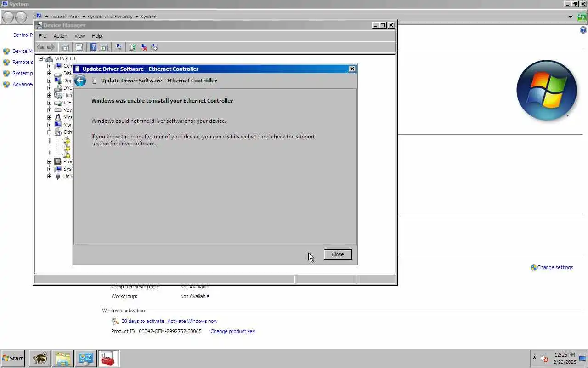Select the DVD/CD-ROM drives disc icon
This screenshot has height=368, width=588.
click(57, 88)
